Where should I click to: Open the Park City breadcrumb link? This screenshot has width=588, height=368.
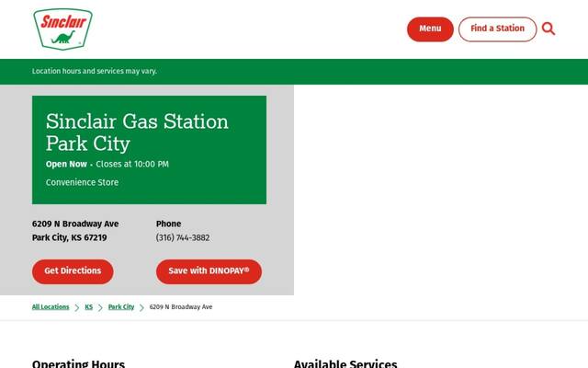tap(121, 306)
